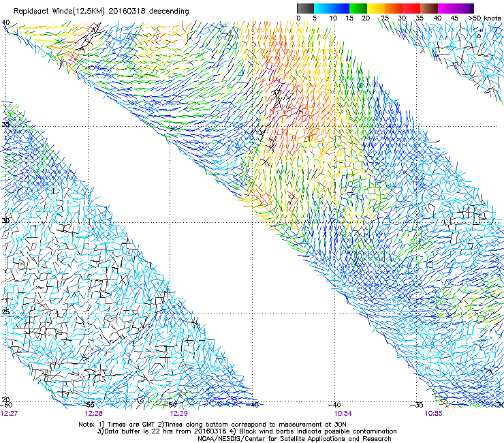504x443 pixels.
Task: Click the latitude axis label '25'
Action: click(x=5, y=312)
